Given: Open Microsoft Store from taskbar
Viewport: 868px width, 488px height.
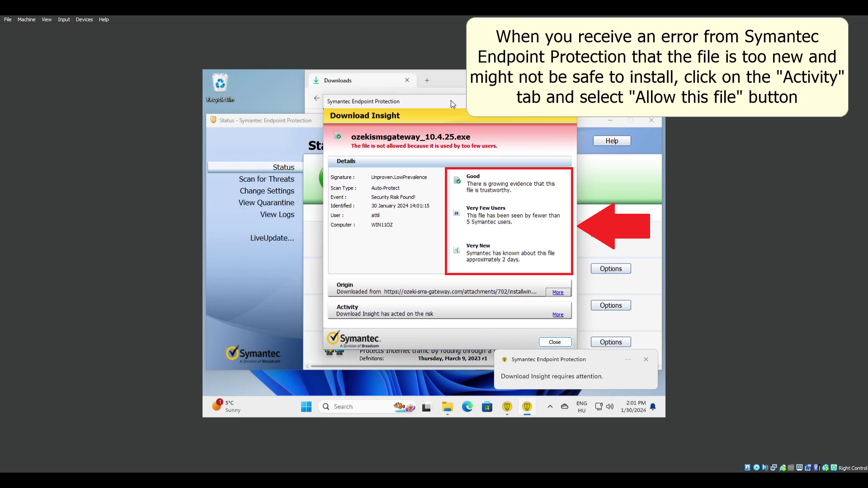Looking at the screenshot, I should click(487, 407).
